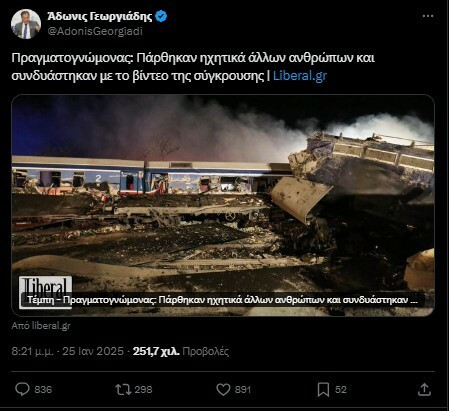This screenshot has width=449, height=411.
Task: Open the three-dot more options menu
Action: point(428,16)
